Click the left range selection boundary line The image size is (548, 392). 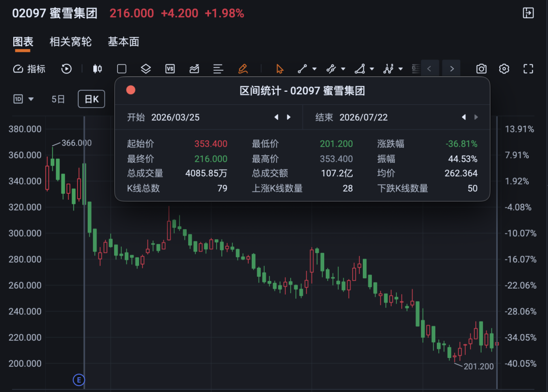[x=84, y=252]
